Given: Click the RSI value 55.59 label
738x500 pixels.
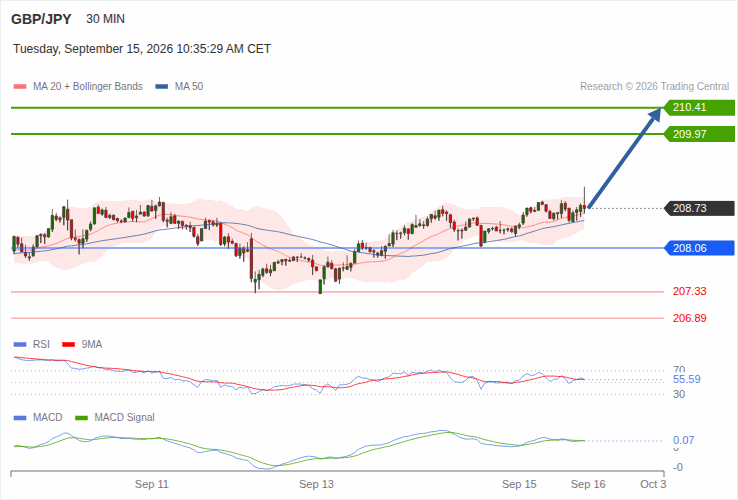Looking at the screenshot, I should pyautogui.click(x=687, y=379).
